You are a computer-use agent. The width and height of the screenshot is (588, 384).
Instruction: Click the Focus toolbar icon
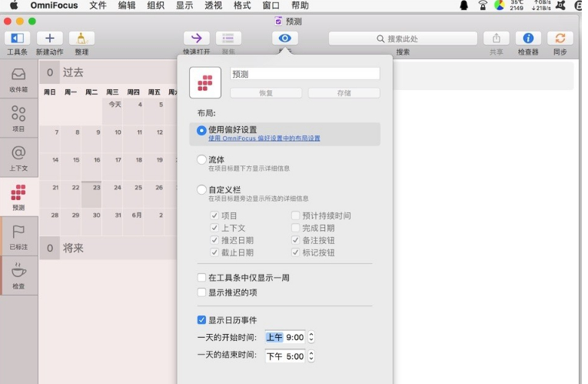click(x=228, y=38)
